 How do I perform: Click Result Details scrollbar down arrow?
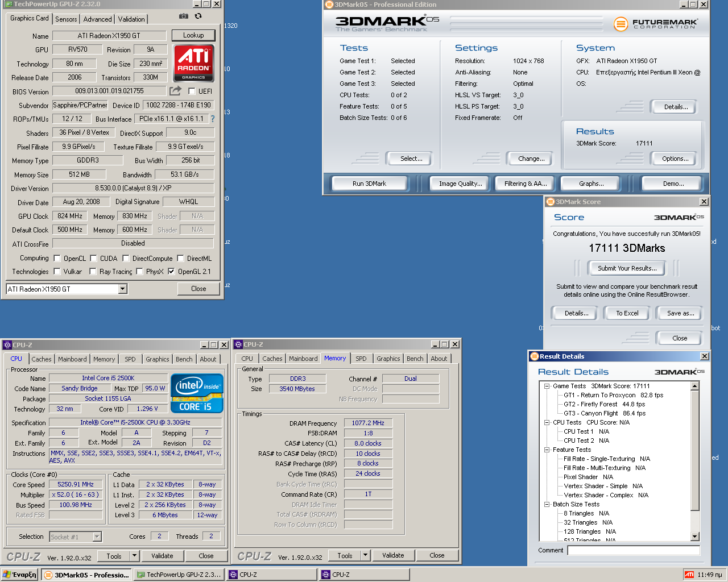[x=694, y=537]
